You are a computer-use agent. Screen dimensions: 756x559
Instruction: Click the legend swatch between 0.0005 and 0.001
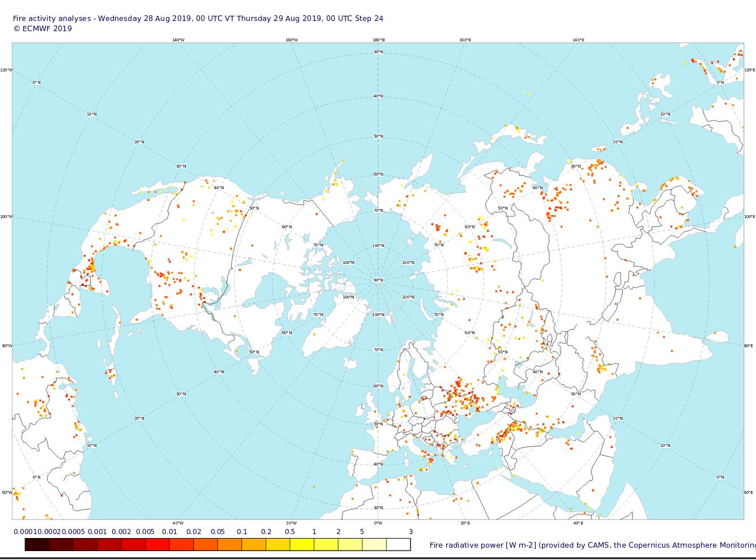tap(85, 545)
